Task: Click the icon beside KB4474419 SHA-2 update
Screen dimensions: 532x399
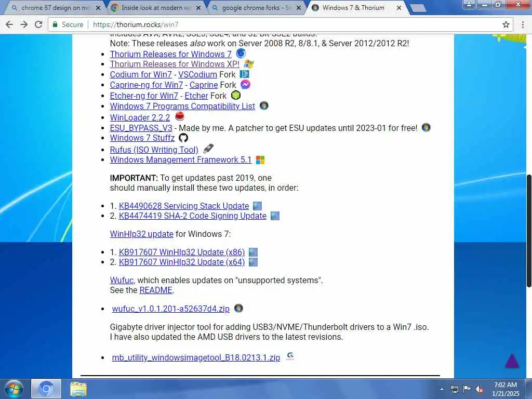Action: tap(275, 216)
